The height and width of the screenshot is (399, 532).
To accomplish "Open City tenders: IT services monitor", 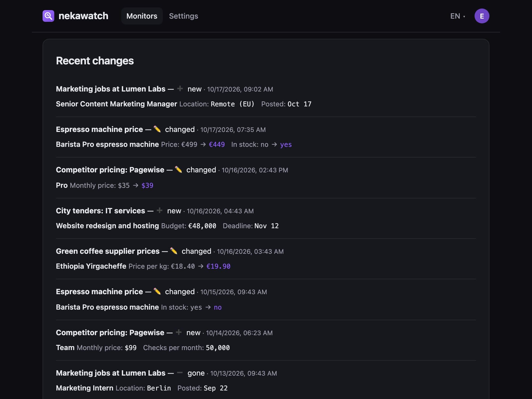I will [101, 211].
